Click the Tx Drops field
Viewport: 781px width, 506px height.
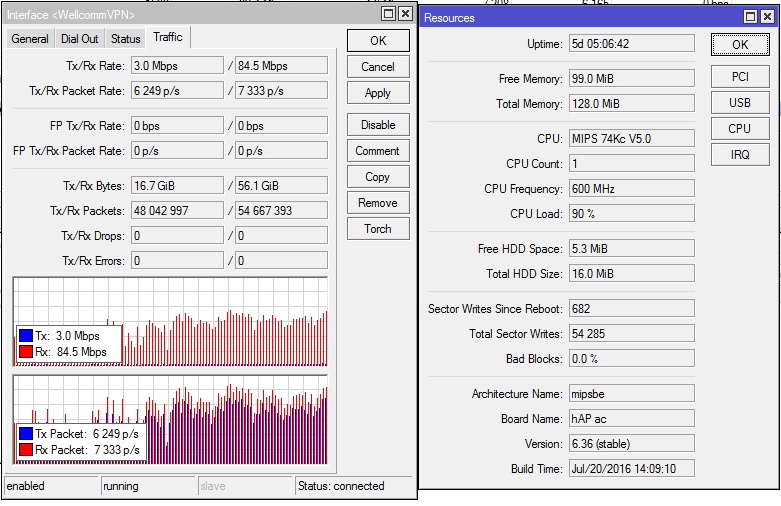click(177, 236)
